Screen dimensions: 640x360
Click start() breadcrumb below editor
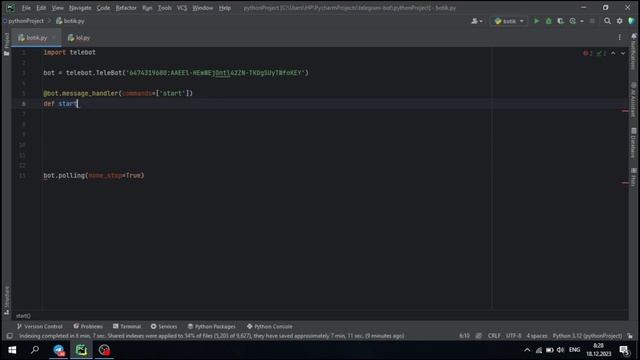tap(23, 316)
